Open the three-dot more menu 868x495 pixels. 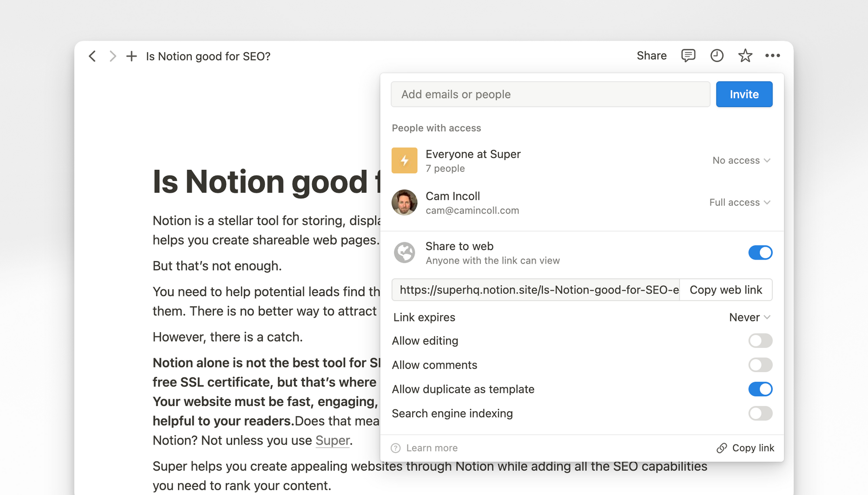point(773,56)
